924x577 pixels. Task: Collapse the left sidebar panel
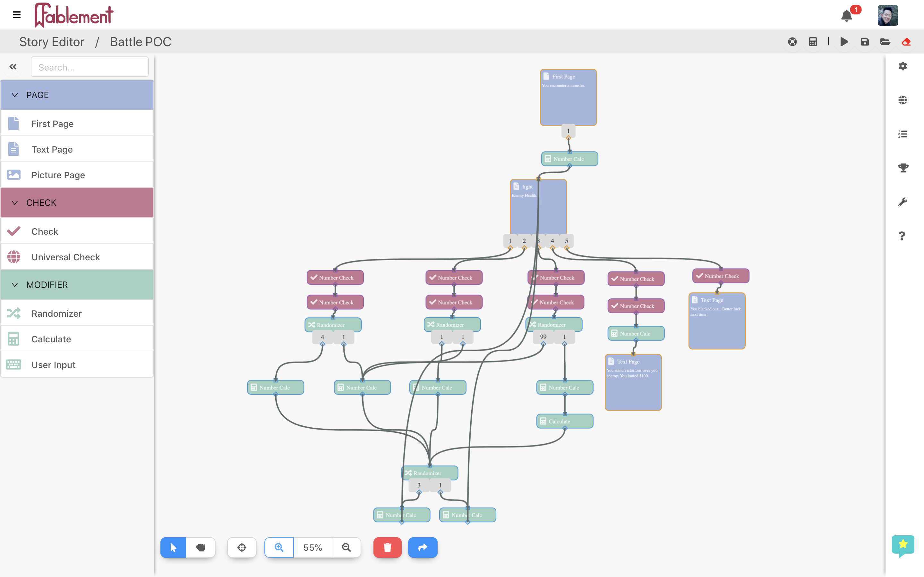click(13, 67)
